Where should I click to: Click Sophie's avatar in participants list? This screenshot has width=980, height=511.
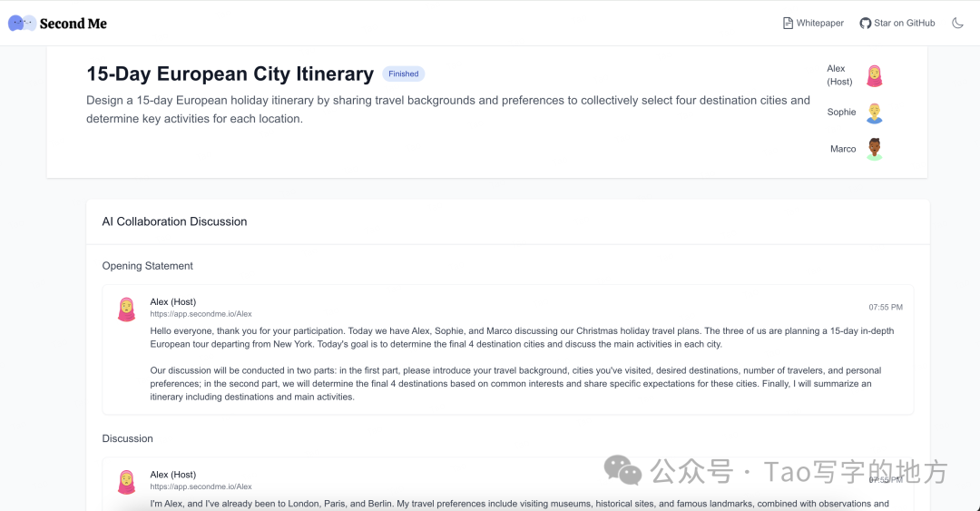[x=875, y=113]
